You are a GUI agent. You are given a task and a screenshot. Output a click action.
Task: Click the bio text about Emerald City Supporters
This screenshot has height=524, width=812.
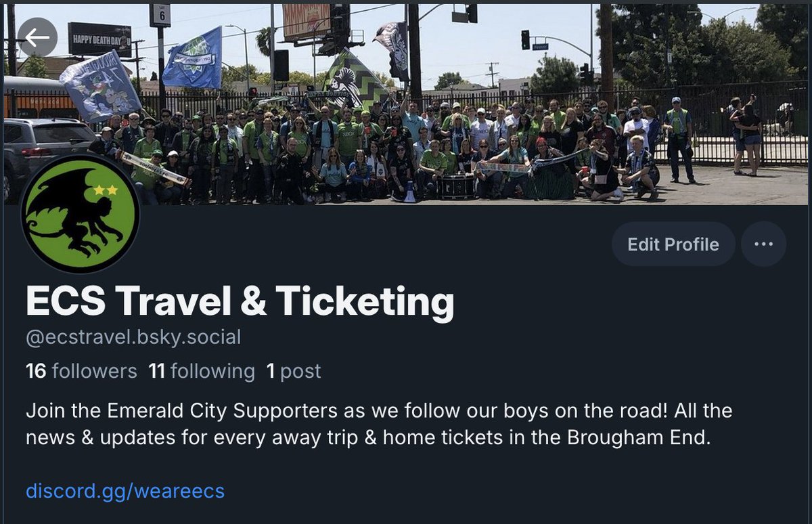coord(379,424)
